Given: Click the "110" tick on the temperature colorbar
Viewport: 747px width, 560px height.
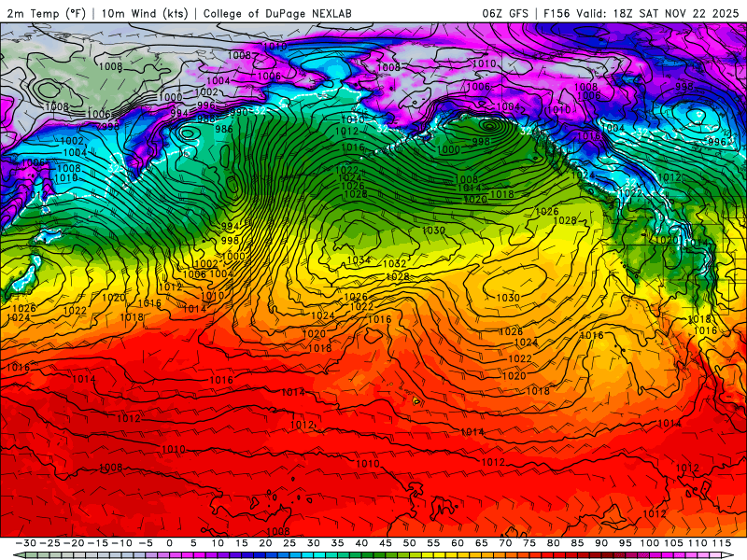Looking at the screenshot, I should (x=698, y=543).
